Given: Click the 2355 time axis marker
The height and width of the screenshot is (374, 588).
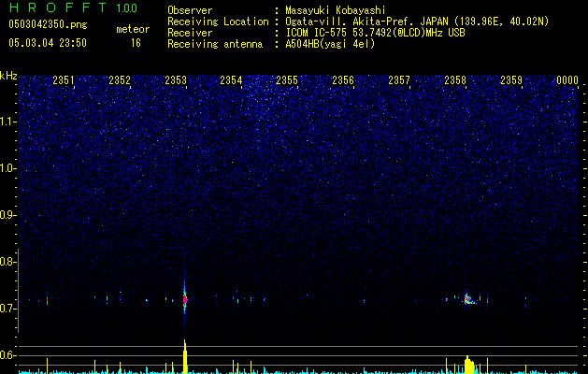Looking at the screenshot, I should (x=287, y=80).
